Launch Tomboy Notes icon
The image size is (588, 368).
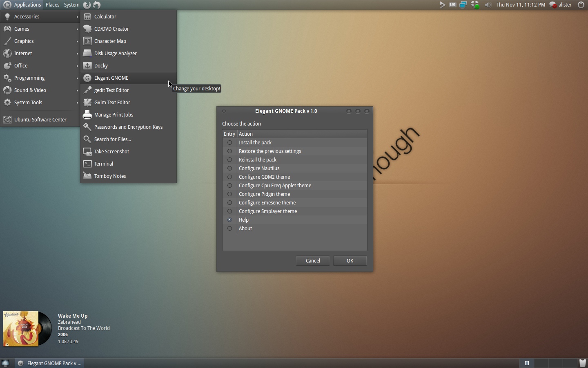tap(87, 176)
